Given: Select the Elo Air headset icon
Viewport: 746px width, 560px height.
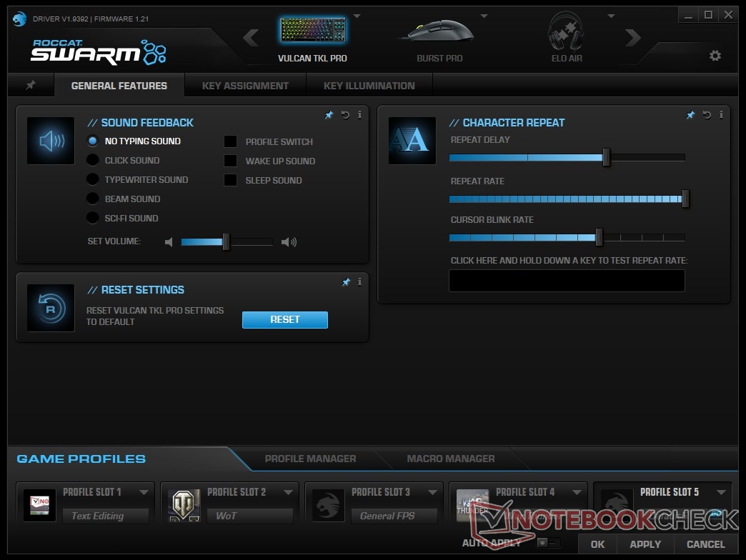Looking at the screenshot, I should pos(566,31).
